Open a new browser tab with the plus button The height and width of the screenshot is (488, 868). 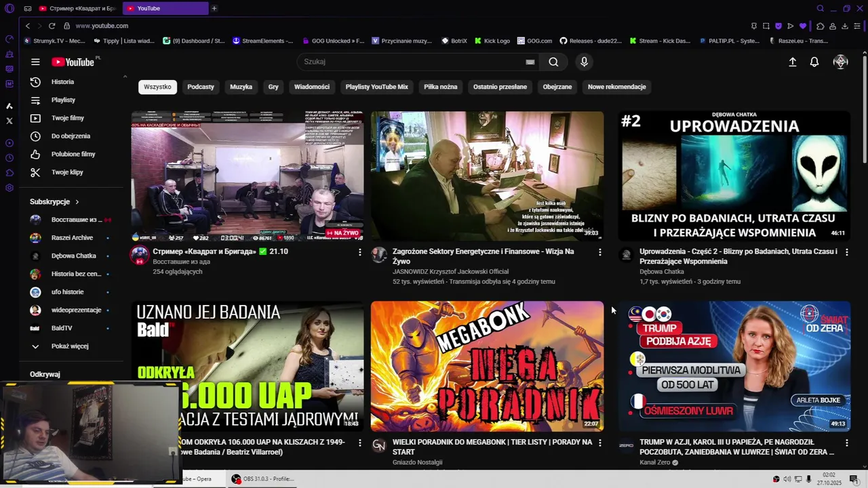(214, 8)
